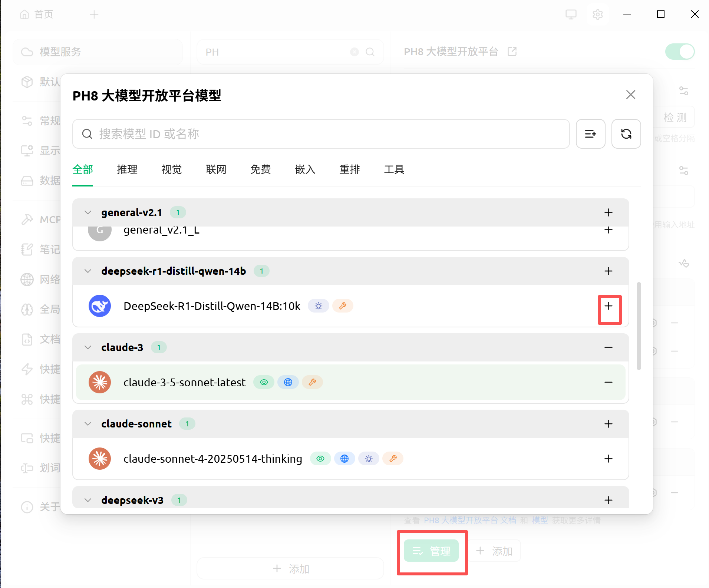Collapse the claude-sonnet group

[x=88, y=424]
